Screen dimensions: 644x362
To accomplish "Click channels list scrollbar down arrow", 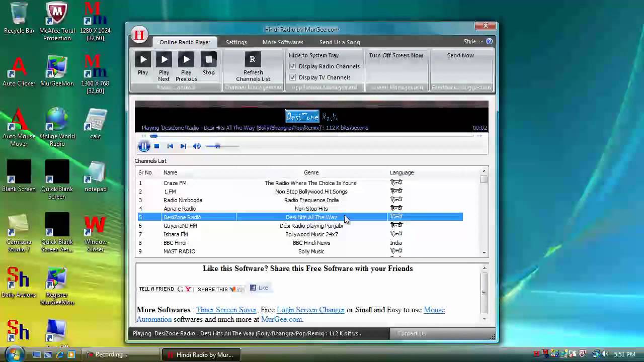I will pyautogui.click(x=484, y=252).
